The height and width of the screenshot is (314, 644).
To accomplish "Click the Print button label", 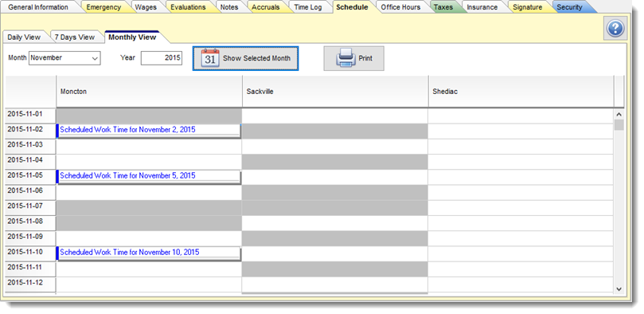I will click(365, 58).
